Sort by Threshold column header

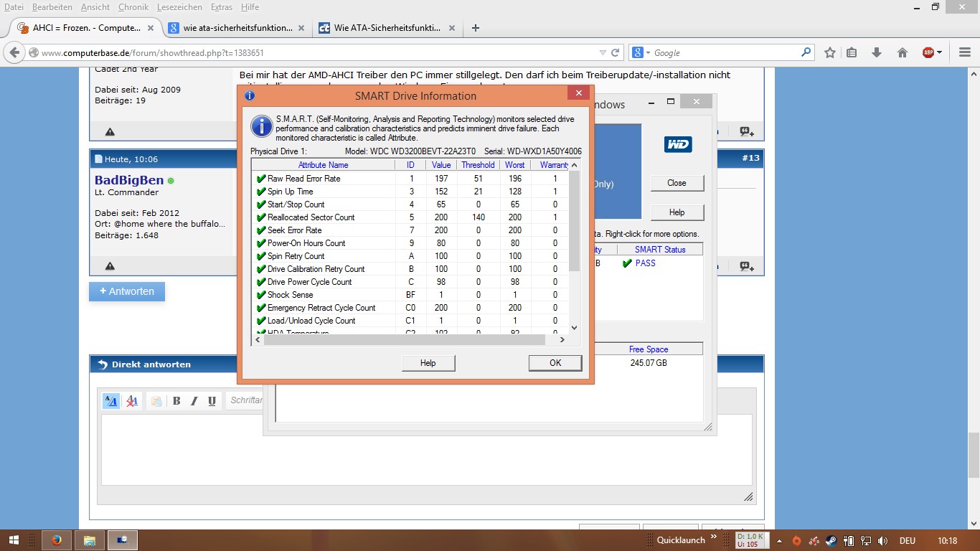click(x=478, y=165)
